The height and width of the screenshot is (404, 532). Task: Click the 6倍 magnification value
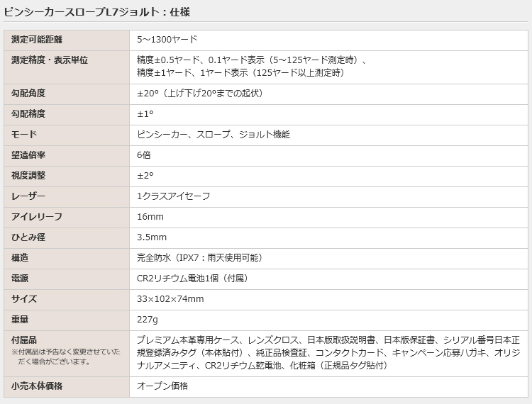pos(144,155)
